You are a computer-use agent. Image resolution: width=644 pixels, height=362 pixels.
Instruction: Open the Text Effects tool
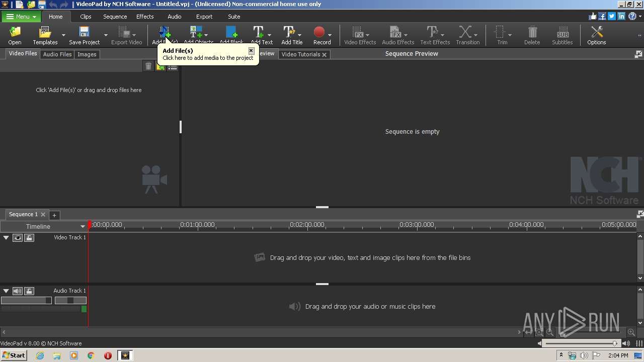pos(435,35)
